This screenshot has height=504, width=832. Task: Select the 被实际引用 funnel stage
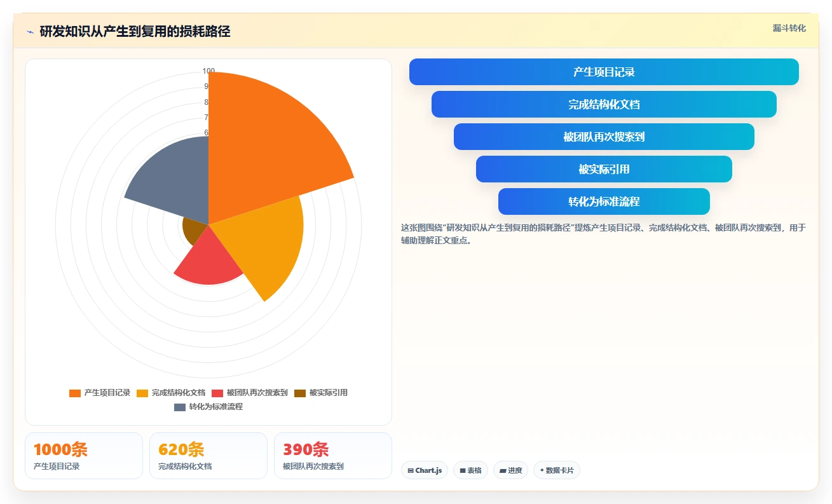click(x=604, y=169)
